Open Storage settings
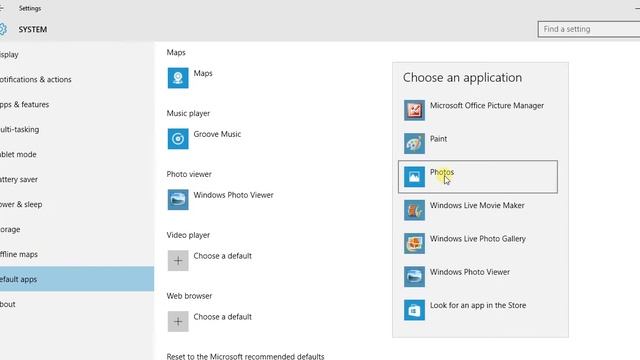The height and width of the screenshot is (360, 640). pos(77,229)
